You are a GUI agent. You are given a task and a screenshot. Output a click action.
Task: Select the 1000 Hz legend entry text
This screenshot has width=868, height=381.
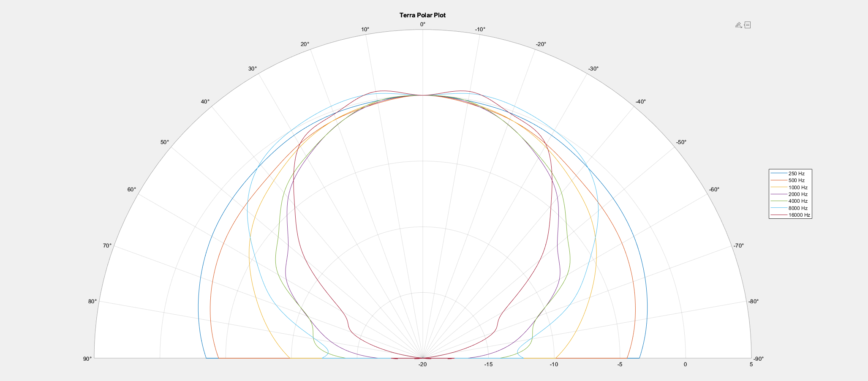coord(797,188)
